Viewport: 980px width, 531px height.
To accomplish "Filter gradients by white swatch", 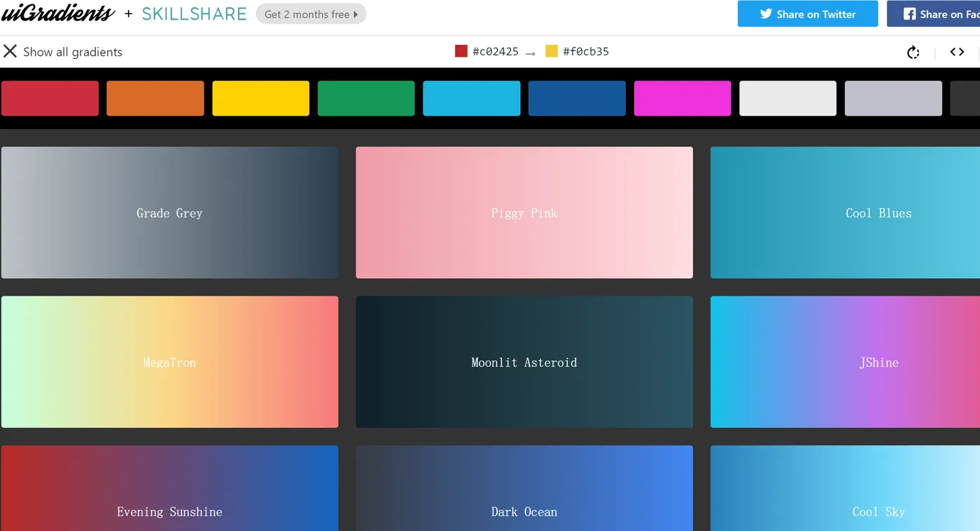I will [787, 98].
